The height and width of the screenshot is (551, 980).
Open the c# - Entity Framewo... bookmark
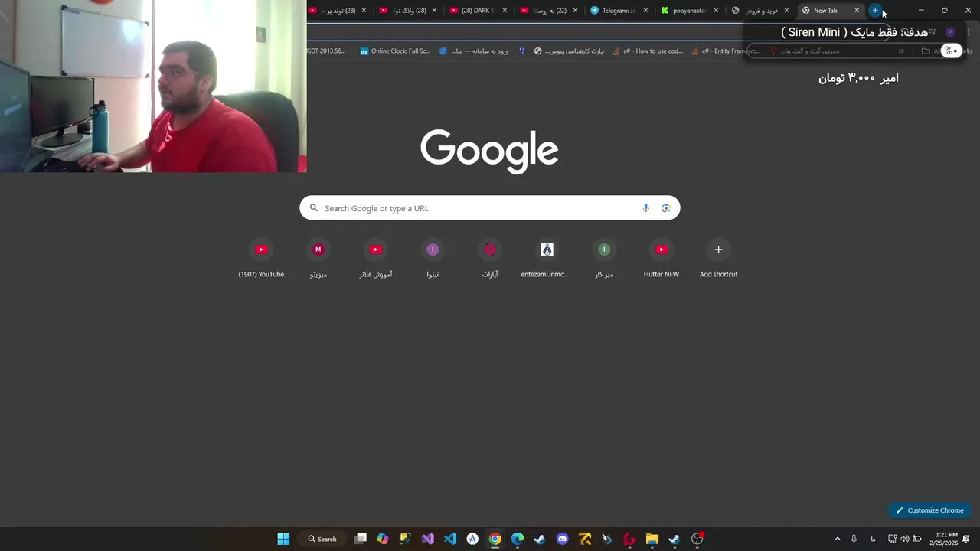[x=726, y=51]
